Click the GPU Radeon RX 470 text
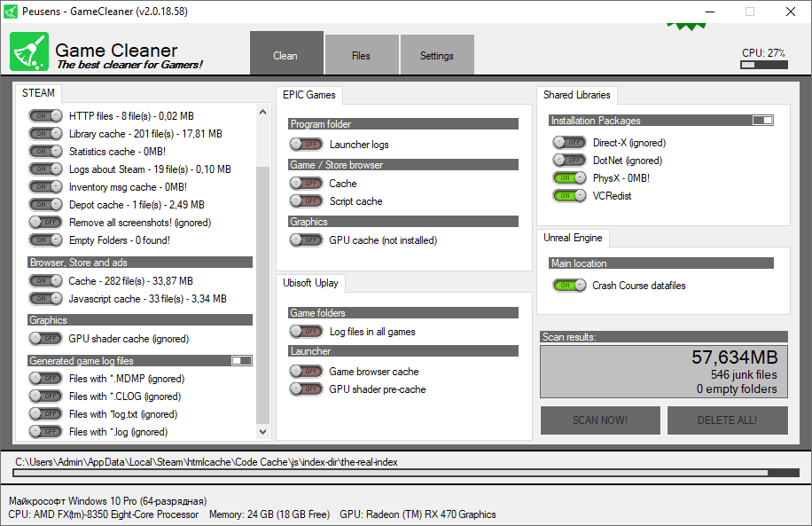Image resolution: width=812 pixels, height=526 pixels. pos(418,514)
